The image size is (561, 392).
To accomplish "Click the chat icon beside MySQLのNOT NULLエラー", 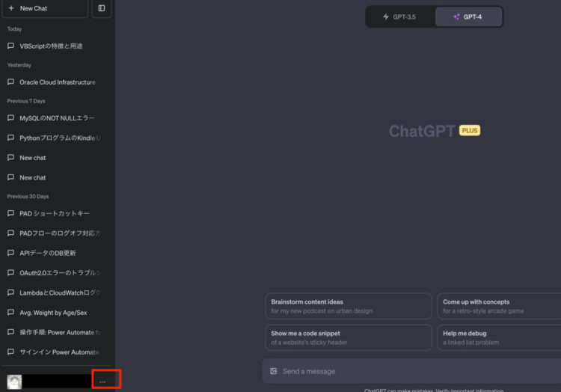I will point(10,117).
